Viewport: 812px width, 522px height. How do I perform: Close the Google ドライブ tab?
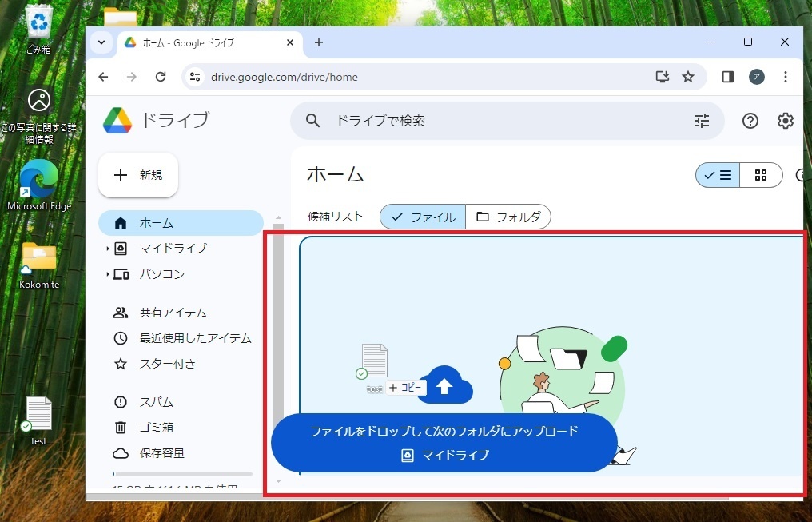click(290, 42)
